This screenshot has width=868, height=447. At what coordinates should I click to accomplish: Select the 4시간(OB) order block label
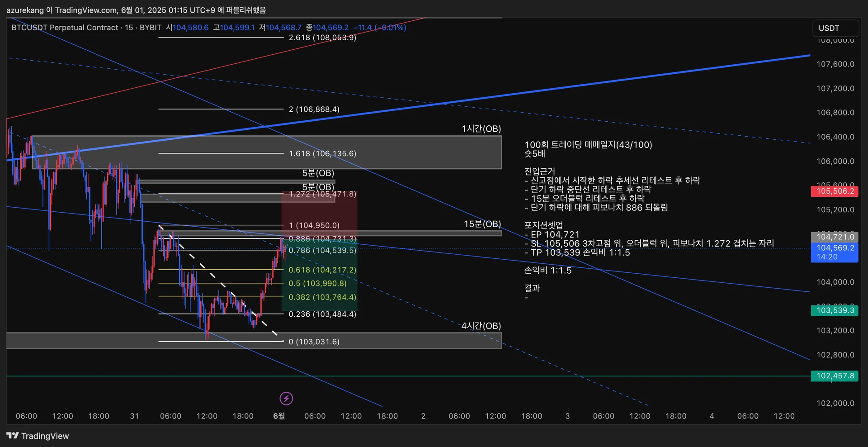[481, 326]
